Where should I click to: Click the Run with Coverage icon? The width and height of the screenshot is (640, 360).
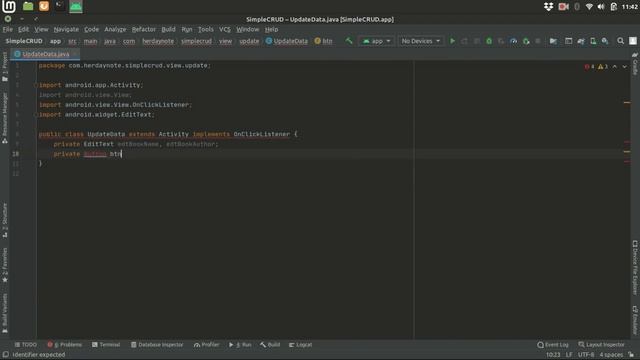click(501, 41)
